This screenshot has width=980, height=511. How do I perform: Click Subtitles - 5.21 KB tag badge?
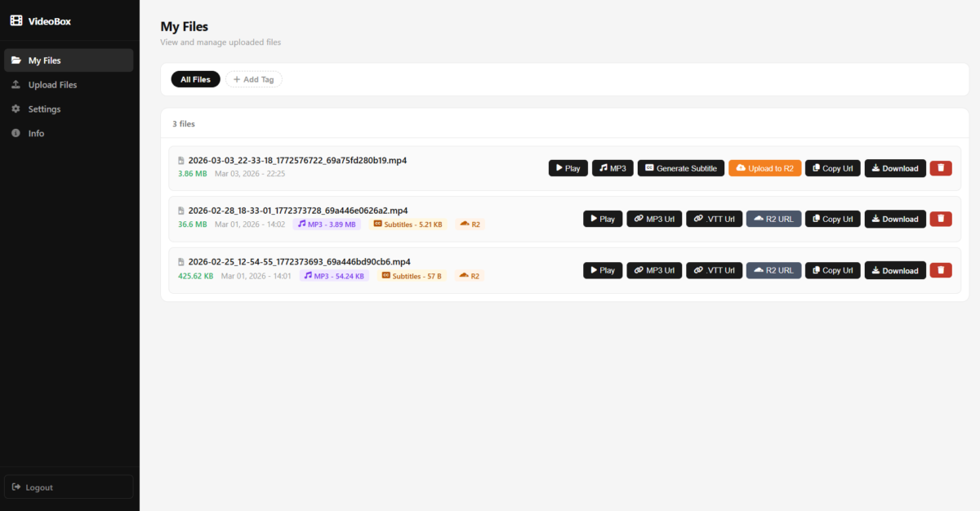pos(408,224)
